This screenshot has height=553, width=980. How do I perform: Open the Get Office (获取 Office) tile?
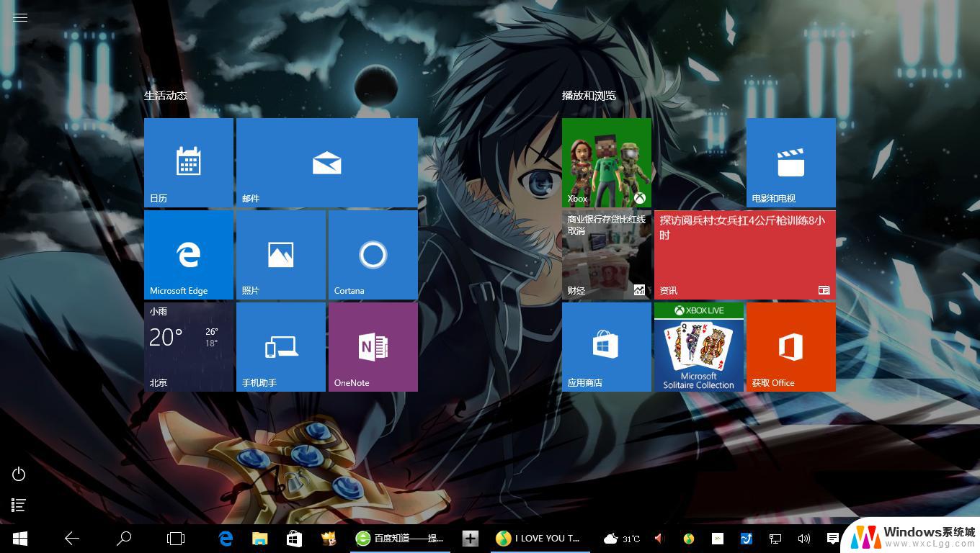791,347
